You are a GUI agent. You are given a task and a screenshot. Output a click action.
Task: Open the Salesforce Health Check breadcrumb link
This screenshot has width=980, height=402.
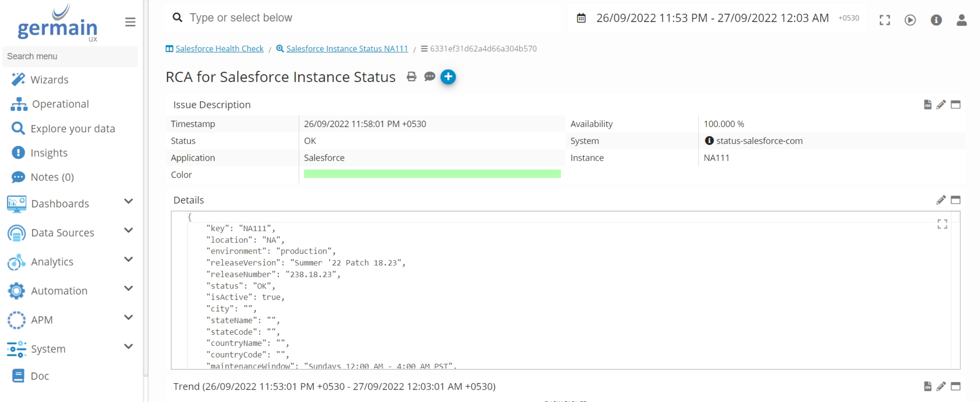[x=219, y=48]
